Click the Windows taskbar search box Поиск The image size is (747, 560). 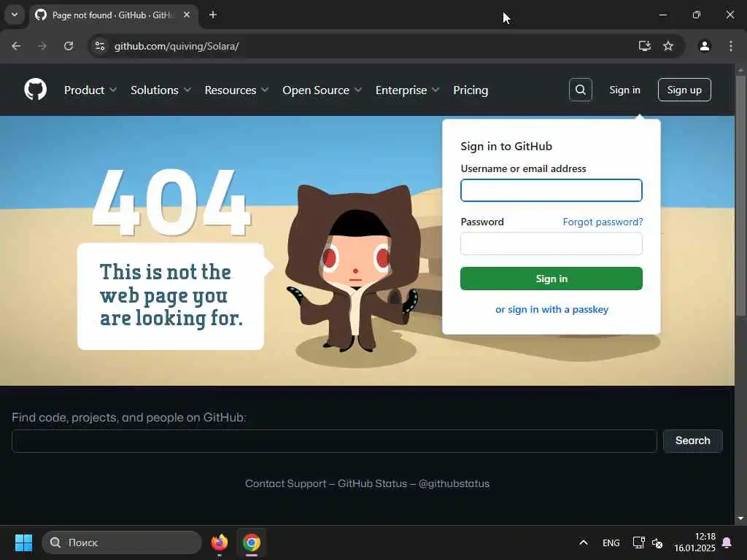(122, 542)
